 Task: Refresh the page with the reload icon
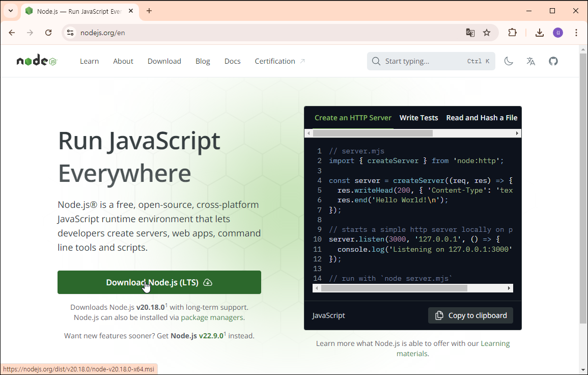coord(48,32)
